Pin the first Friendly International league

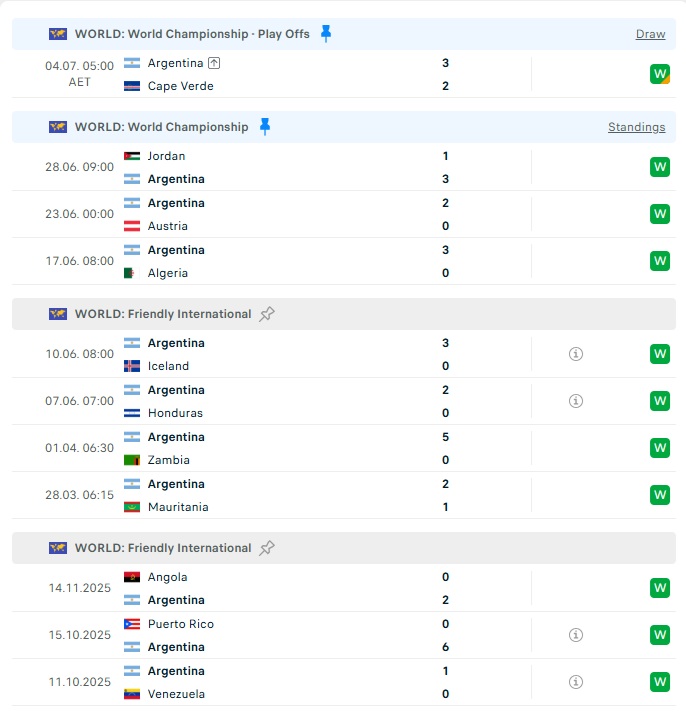pyautogui.click(x=267, y=314)
